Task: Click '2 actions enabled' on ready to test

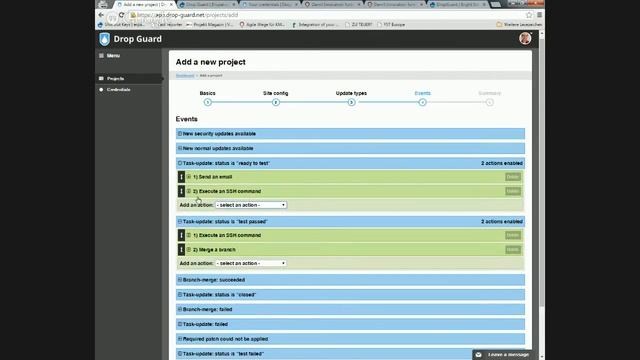Action: click(x=502, y=163)
